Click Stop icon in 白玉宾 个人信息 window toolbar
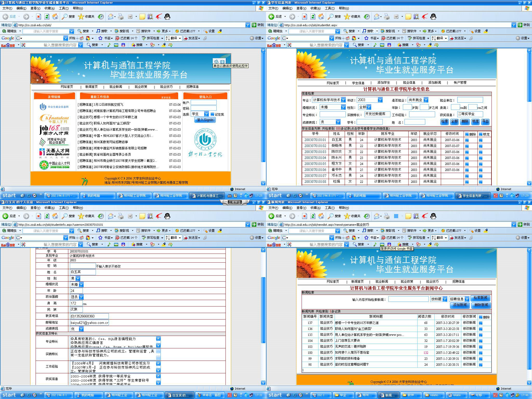The image size is (532, 399). [x=38, y=216]
